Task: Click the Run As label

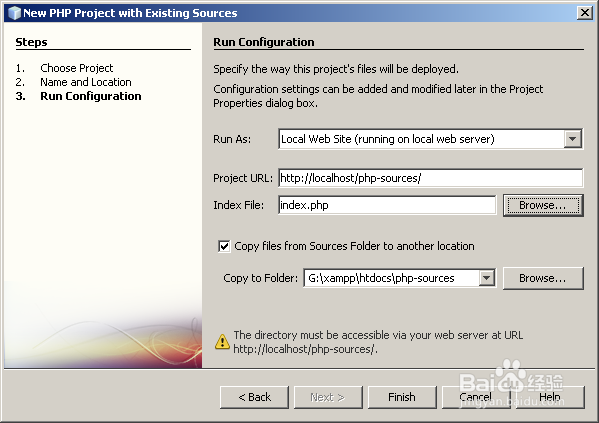Action: tap(232, 139)
